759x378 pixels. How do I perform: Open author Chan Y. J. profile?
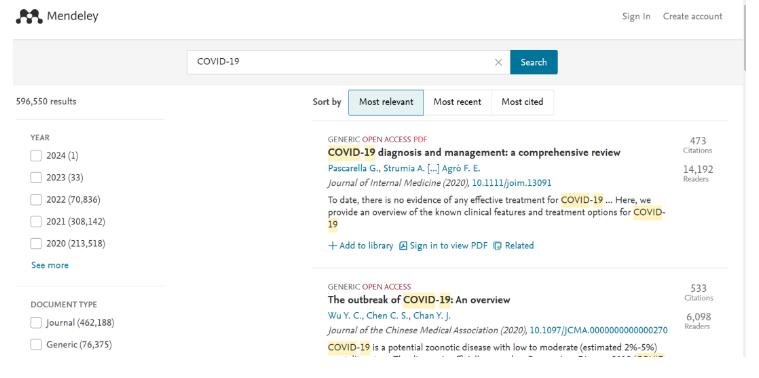[431, 316]
